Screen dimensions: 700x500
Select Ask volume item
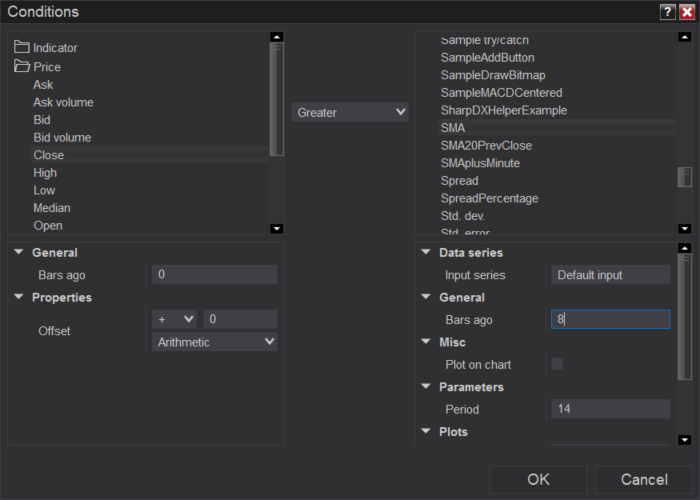pos(63,102)
